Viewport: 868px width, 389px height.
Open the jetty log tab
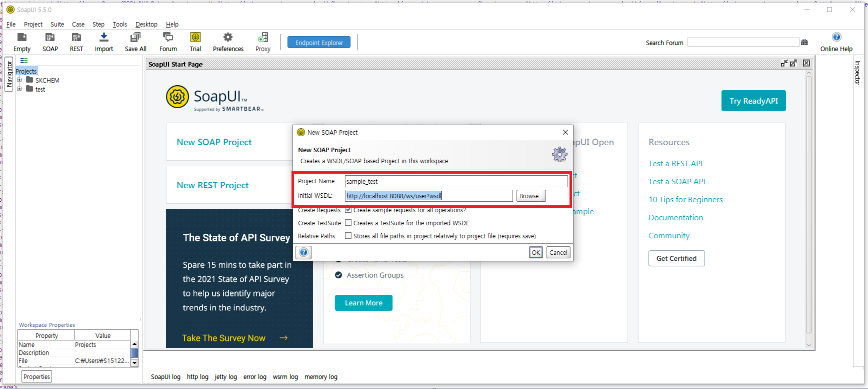[225, 376]
